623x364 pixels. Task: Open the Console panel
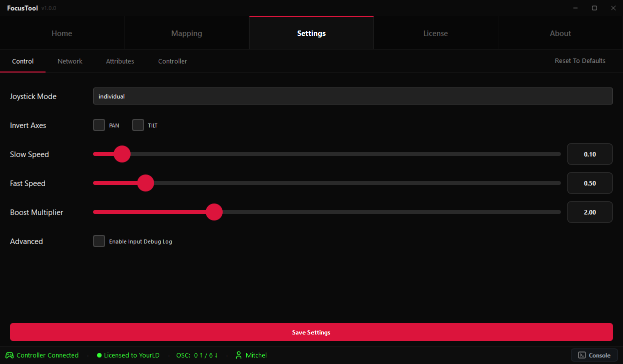tap(594, 355)
